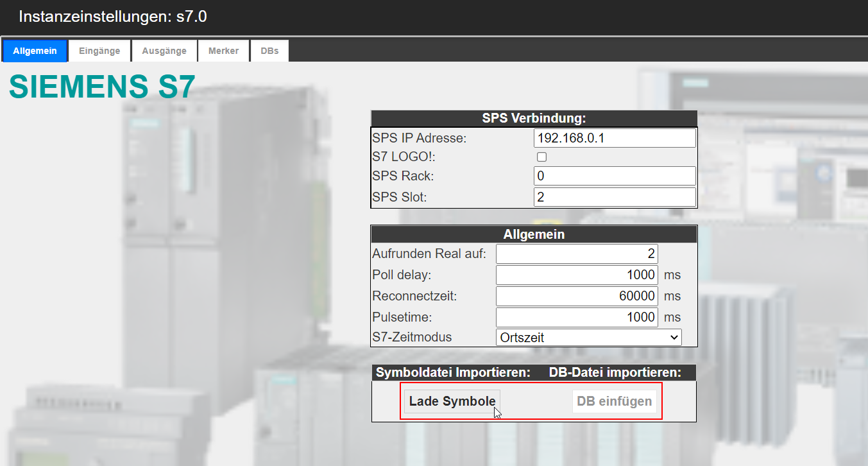Image resolution: width=868 pixels, height=466 pixels.
Task: Open the Ausgänge tab
Action: pyautogui.click(x=164, y=51)
